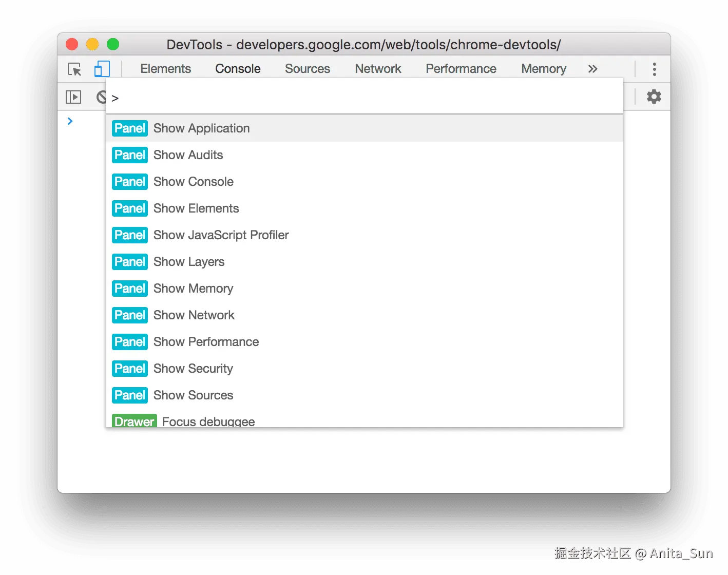
Task: Show the console sidebar icon
Action: click(x=73, y=97)
